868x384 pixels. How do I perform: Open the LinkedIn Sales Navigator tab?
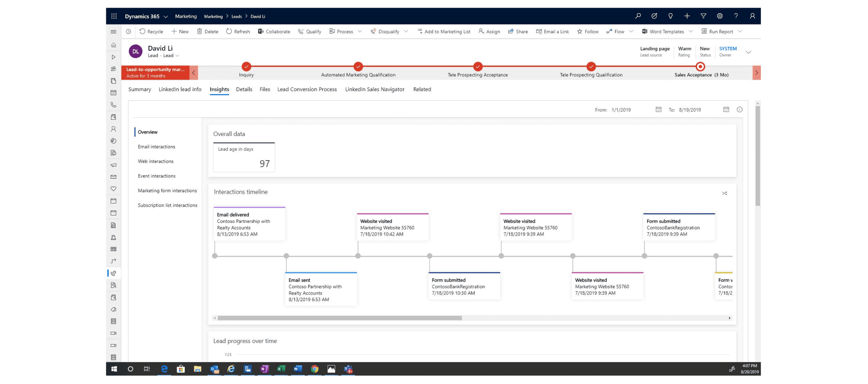coord(375,89)
